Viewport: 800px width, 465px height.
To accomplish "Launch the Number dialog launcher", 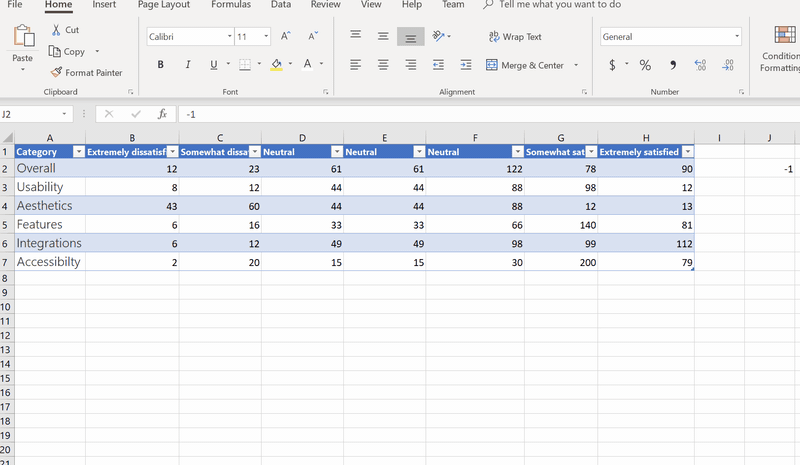I will click(741, 92).
